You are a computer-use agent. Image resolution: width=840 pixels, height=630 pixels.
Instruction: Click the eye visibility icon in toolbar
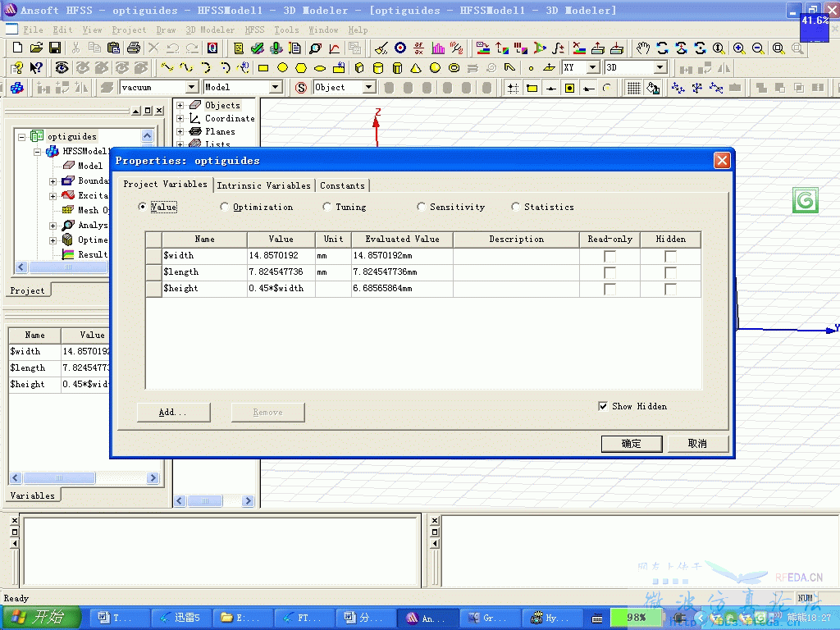(62, 68)
